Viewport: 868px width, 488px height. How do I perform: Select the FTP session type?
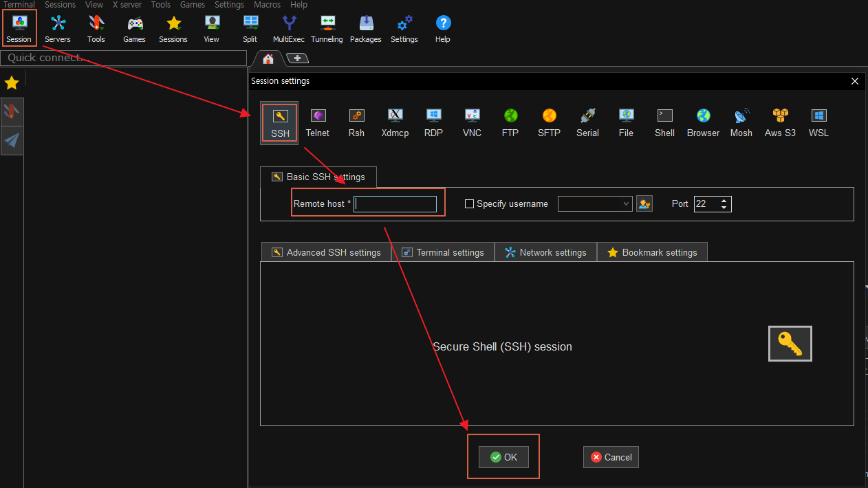(510, 124)
